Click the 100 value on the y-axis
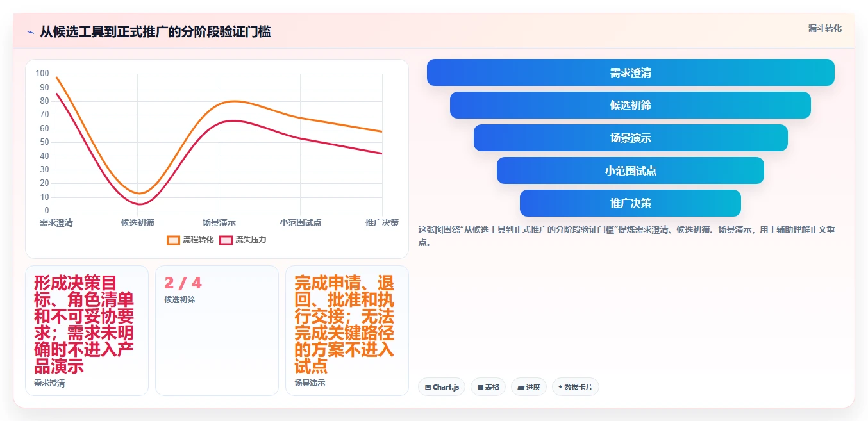Image resolution: width=868 pixels, height=421 pixels. point(42,73)
